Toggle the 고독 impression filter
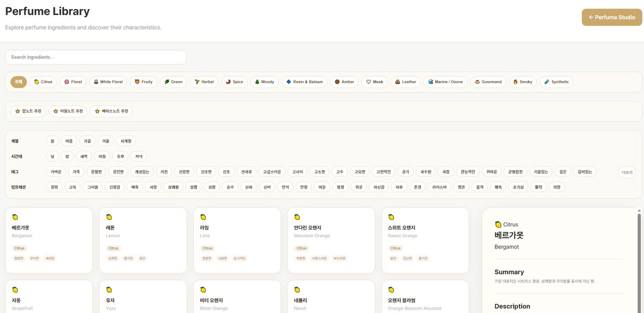This screenshot has width=644, height=313. (x=72, y=187)
